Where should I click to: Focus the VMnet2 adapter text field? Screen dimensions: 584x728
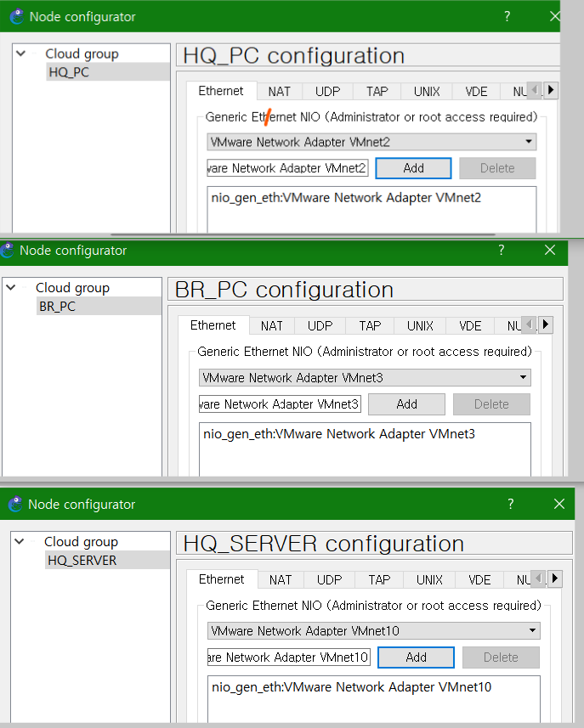click(x=287, y=168)
